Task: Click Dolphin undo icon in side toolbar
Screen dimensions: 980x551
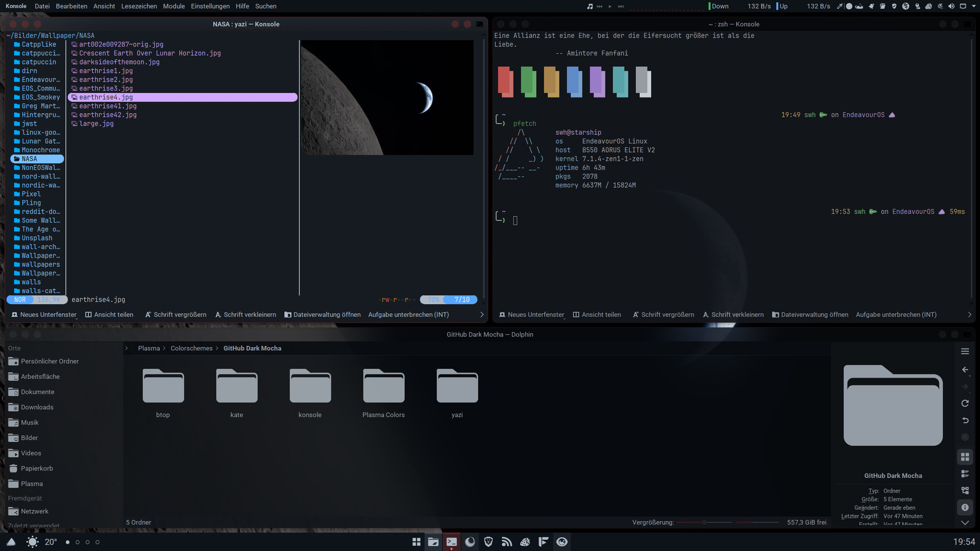Action: [x=965, y=420]
